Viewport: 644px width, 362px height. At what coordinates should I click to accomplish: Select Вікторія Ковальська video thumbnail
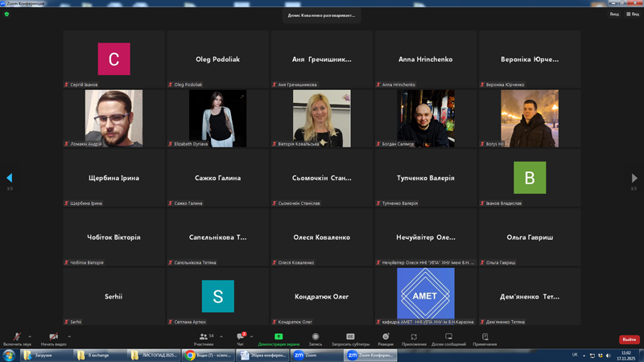[x=321, y=118]
